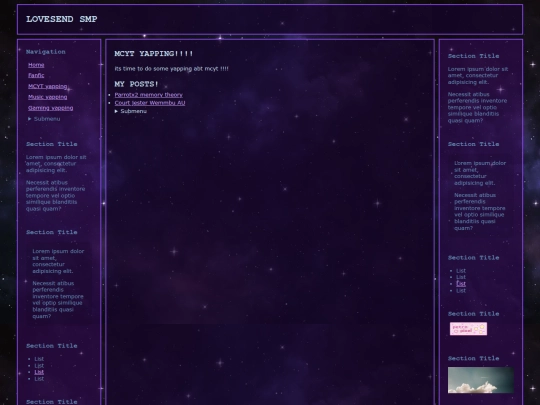540x405 pixels.
Task: Open the Gaming yapping link
Action: tap(51, 108)
